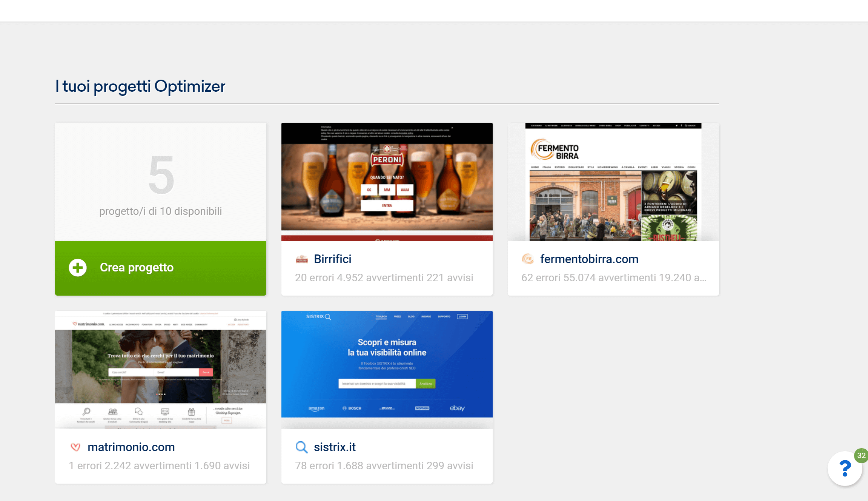Screen dimensions: 868x501
Task: Click the heart favicon beside matrimonio.com
Action: [x=75, y=447]
